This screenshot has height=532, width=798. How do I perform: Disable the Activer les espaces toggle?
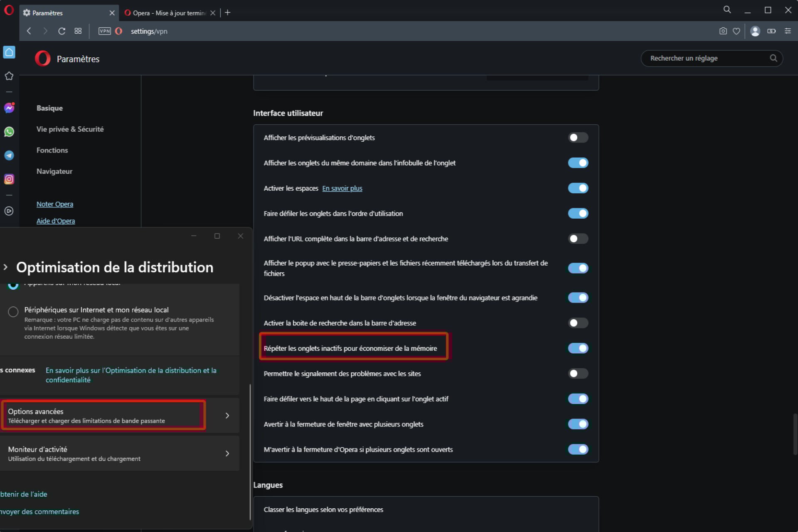point(578,188)
